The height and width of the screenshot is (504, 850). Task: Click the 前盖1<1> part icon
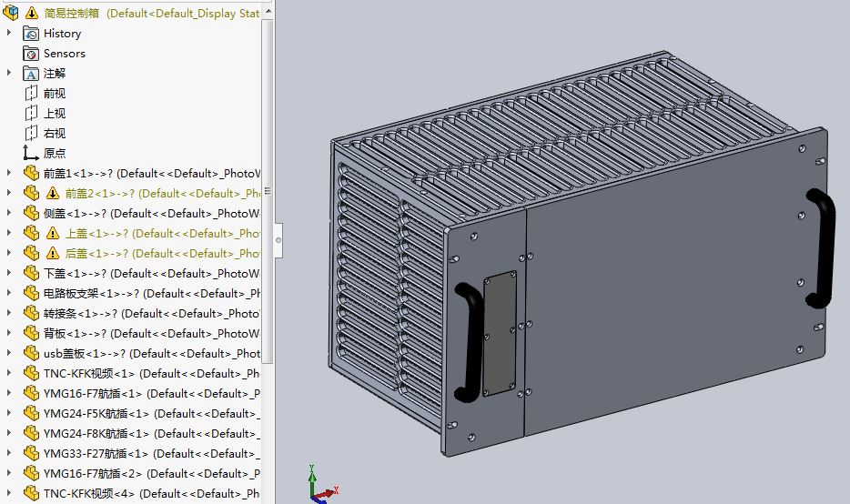coord(32,174)
